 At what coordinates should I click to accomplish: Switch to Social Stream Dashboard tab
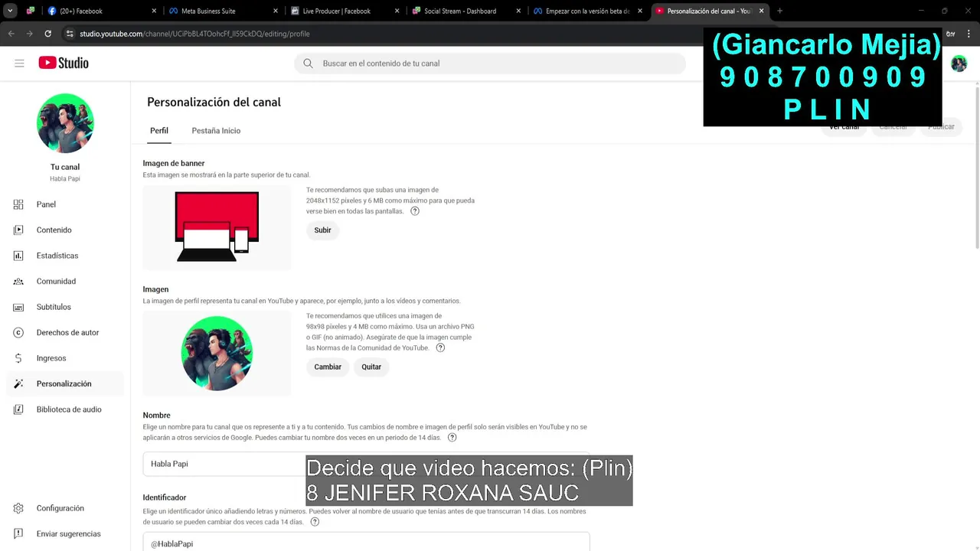(x=467, y=11)
